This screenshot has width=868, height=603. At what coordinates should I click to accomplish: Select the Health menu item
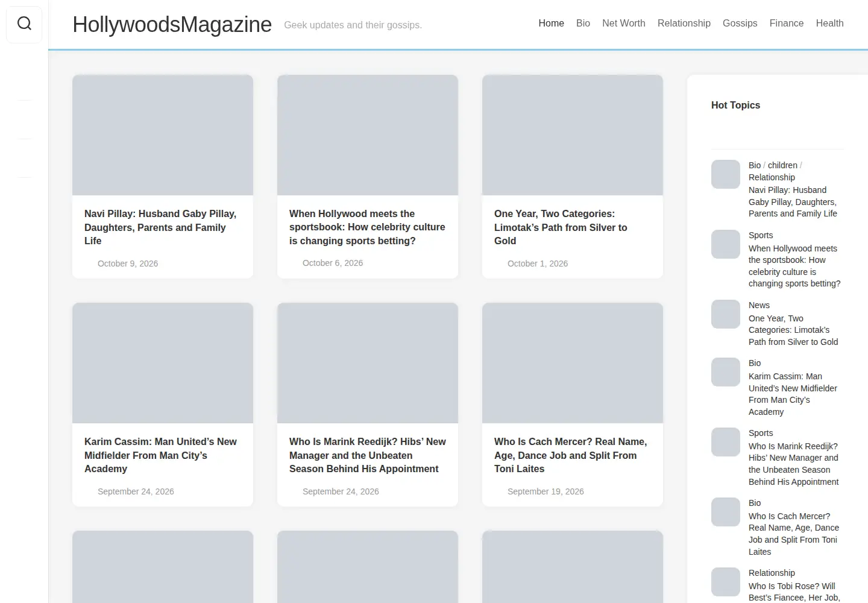(829, 24)
